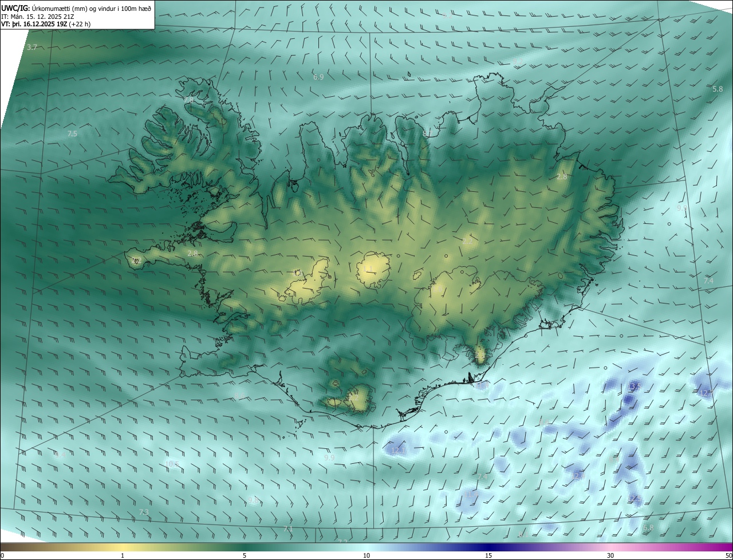733x560 pixels.
Task: Click the map value '5.8'
Action: tap(718, 89)
